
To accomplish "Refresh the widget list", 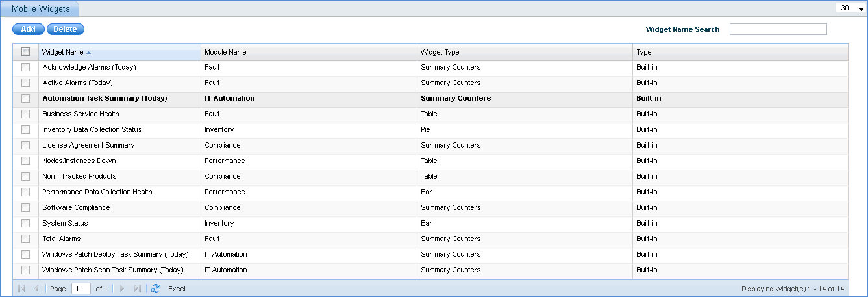I will (x=156, y=289).
